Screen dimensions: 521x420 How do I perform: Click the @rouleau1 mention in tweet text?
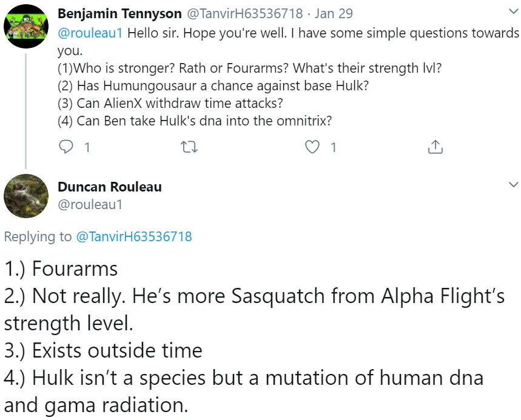click(90, 33)
